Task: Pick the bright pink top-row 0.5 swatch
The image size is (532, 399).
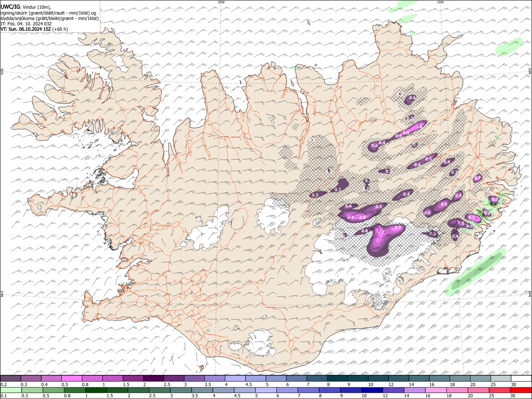Action: [x=71, y=378]
